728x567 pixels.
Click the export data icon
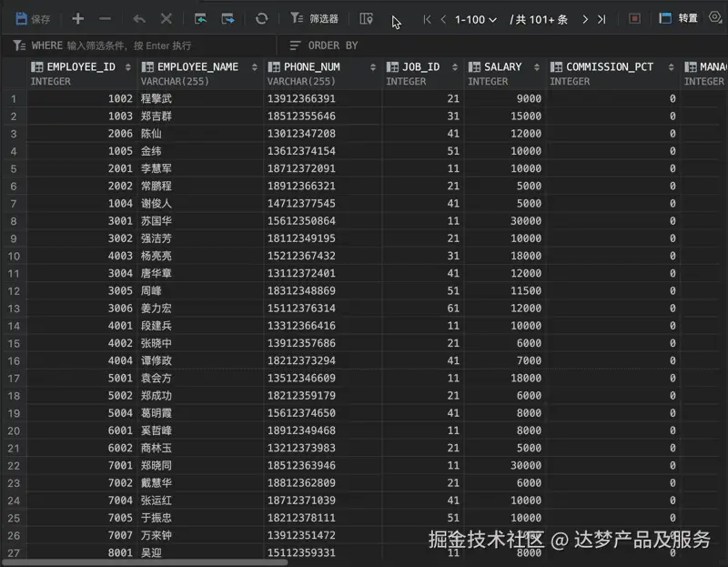click(x=227, y=18)
